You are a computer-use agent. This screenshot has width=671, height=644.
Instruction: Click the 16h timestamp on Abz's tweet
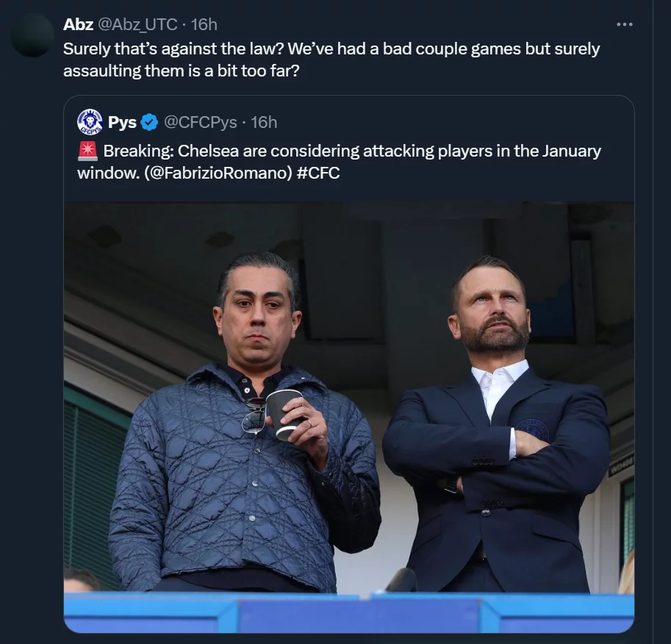tap(204, 24)
